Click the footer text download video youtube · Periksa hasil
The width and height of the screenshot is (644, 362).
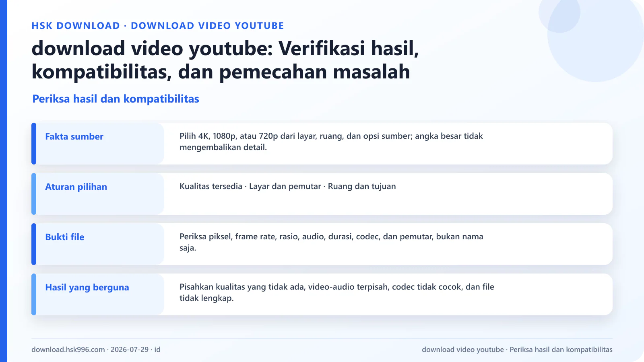[517, 350]
